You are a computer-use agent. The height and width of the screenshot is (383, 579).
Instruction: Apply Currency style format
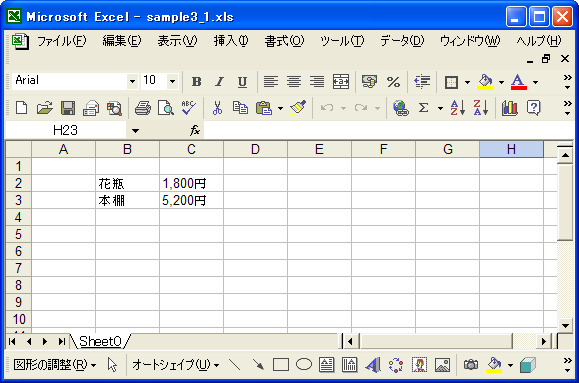369,82
